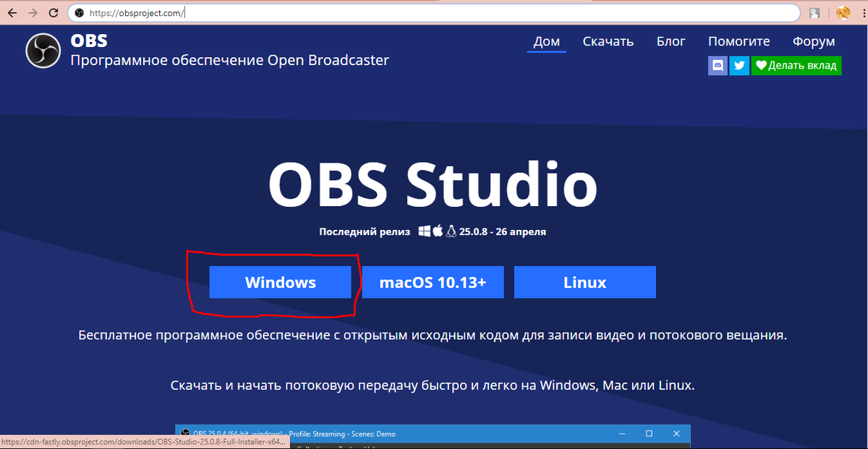Click the minimize button in the OBS preview image
Screen dimensions: 868x449
(x=624, y=434)
